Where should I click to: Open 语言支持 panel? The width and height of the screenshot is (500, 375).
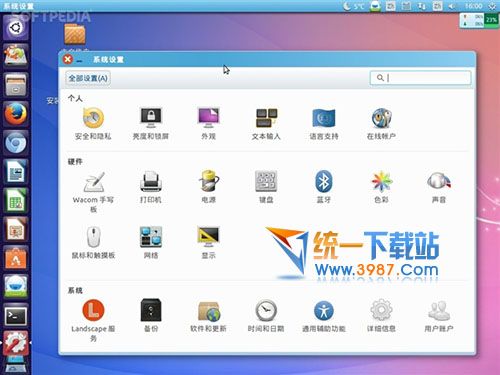point(324,123)
